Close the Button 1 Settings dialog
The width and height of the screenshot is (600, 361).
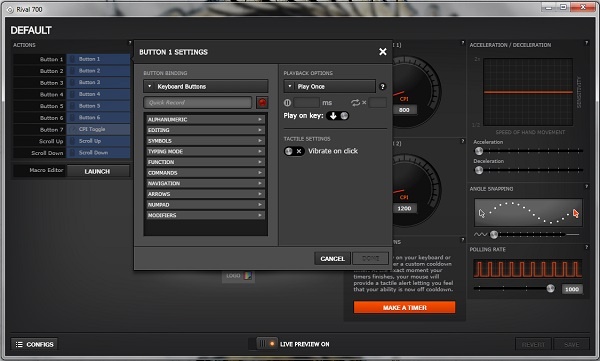point(382,52)
